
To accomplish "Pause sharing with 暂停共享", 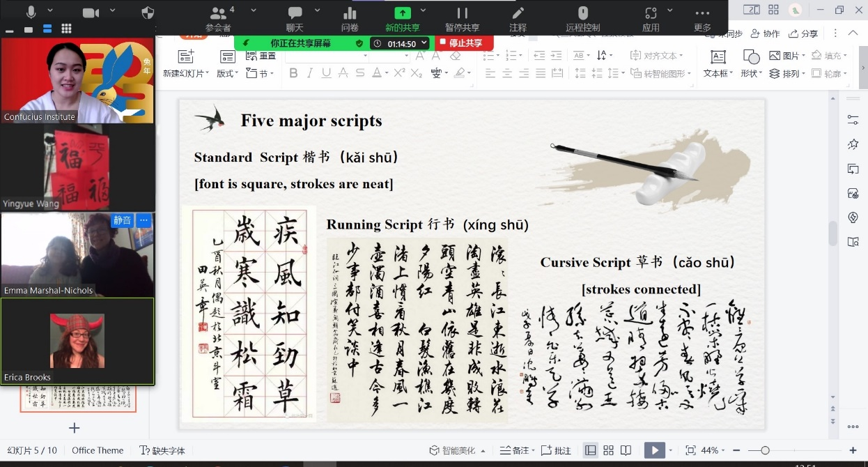I will [x=462, y=14].
